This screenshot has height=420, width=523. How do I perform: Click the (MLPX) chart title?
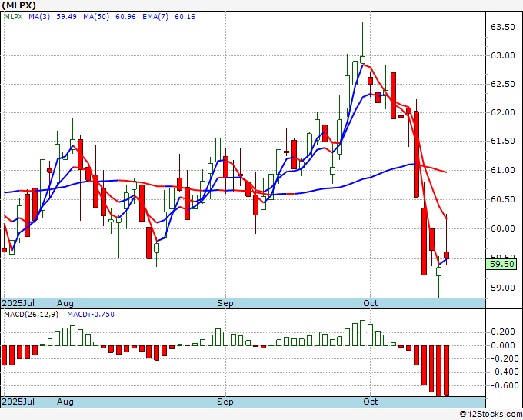point(18,5)
